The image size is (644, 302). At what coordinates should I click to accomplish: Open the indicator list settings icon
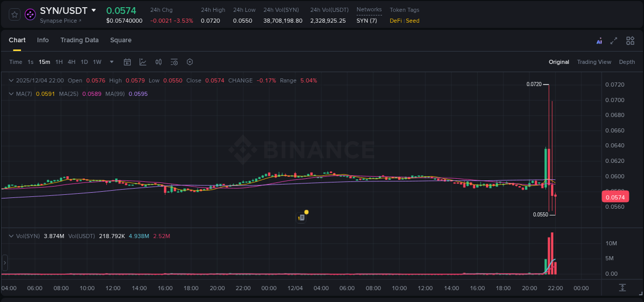pos(174,62)
